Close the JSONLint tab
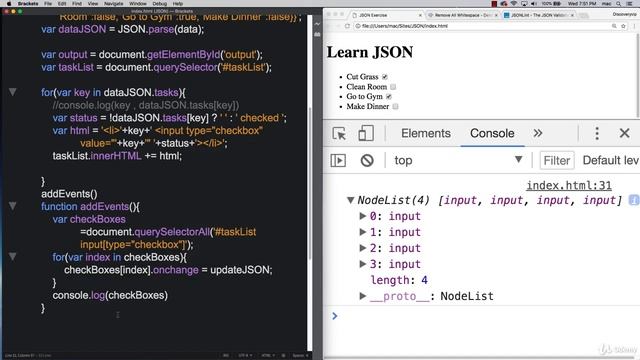 click(x=572, y=15)
